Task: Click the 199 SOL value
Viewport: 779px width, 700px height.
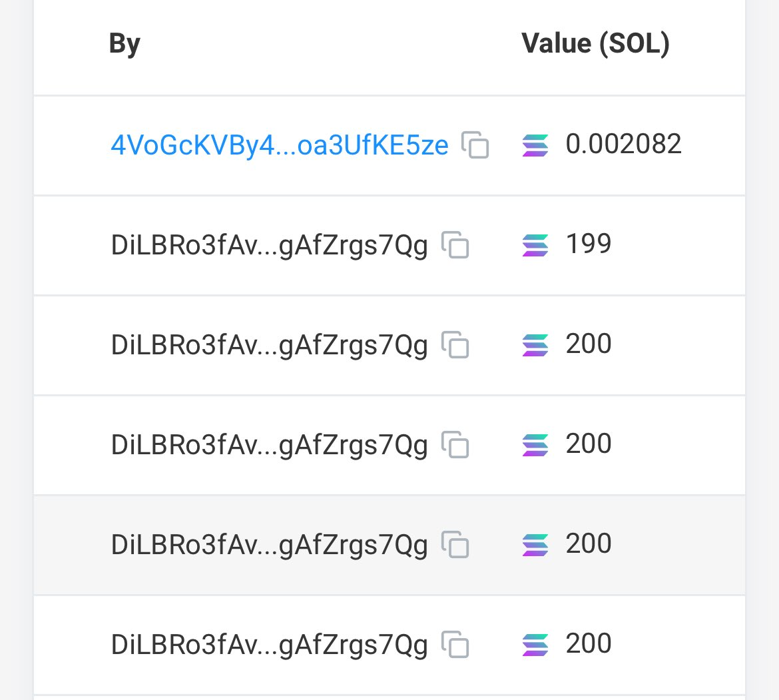Action: (589, 244)
